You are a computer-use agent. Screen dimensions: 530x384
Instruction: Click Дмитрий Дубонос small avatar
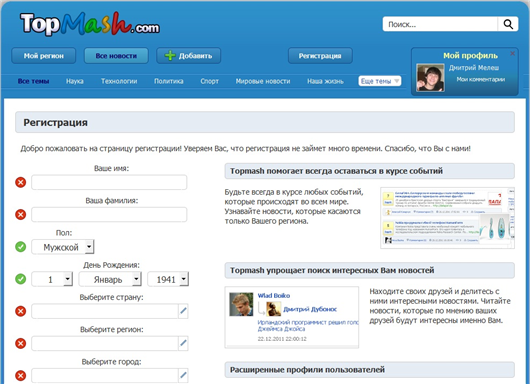click(273, 309)
